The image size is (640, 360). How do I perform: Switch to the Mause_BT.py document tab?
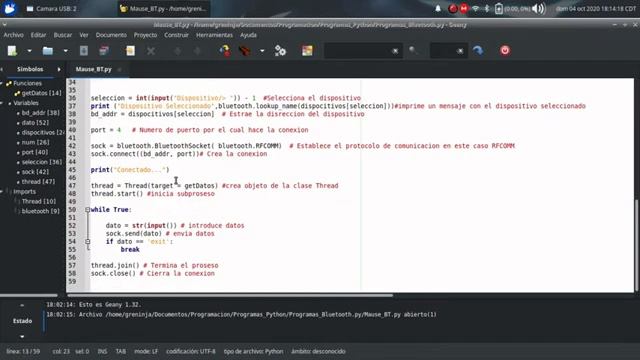[93, 69]
